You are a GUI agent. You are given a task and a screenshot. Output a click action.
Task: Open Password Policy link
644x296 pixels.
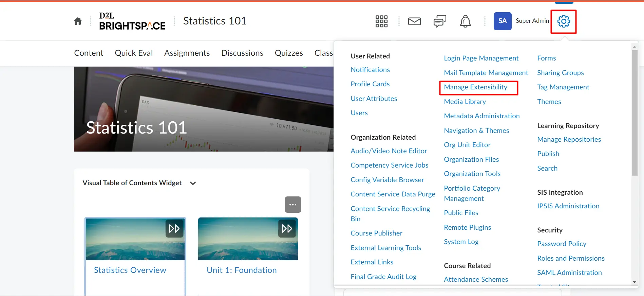coord(562,244)
